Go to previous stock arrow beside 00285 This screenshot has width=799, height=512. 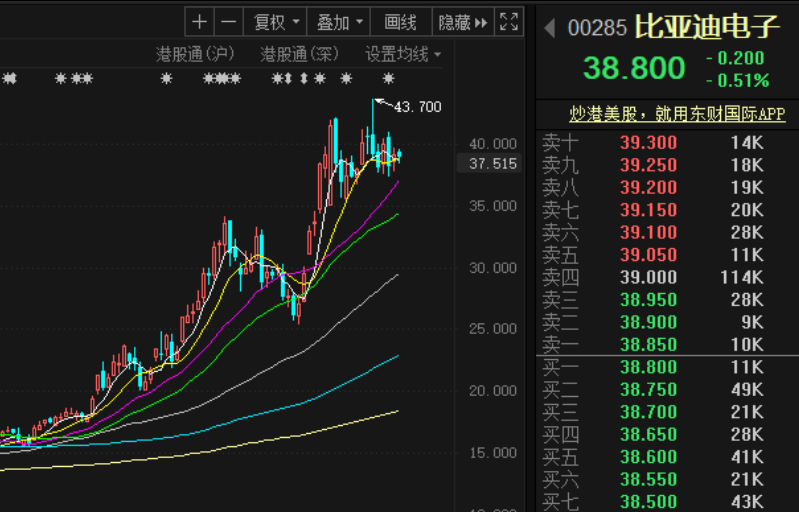[549, 28]
